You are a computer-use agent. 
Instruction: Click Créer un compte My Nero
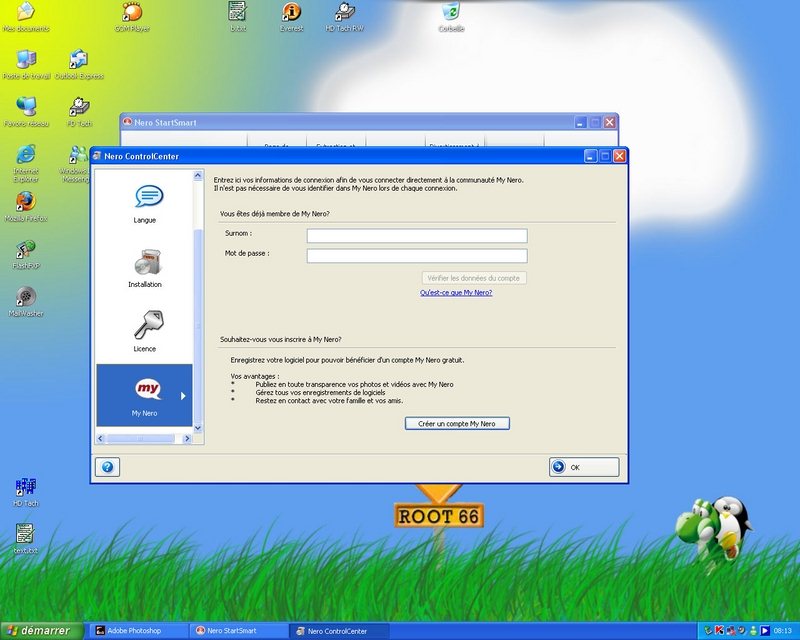[x=457, y=424]
